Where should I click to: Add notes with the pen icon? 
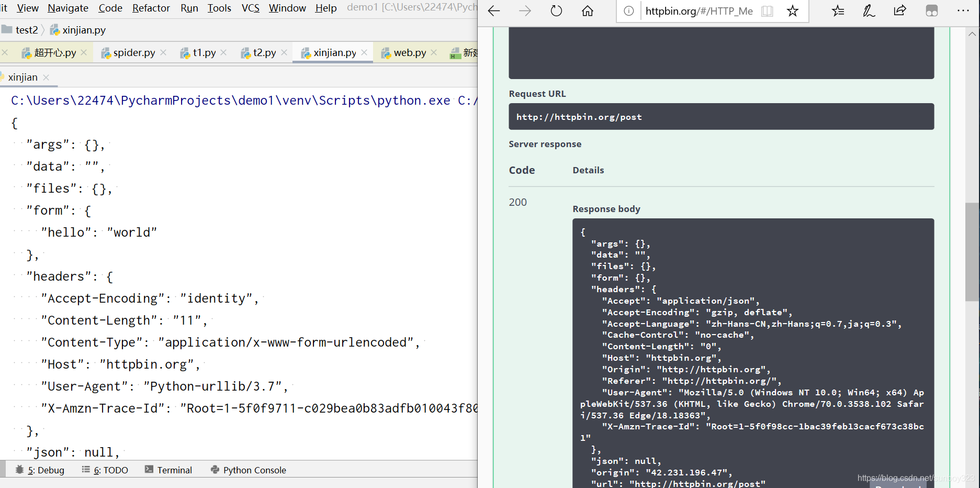click(x=869, y=11)
